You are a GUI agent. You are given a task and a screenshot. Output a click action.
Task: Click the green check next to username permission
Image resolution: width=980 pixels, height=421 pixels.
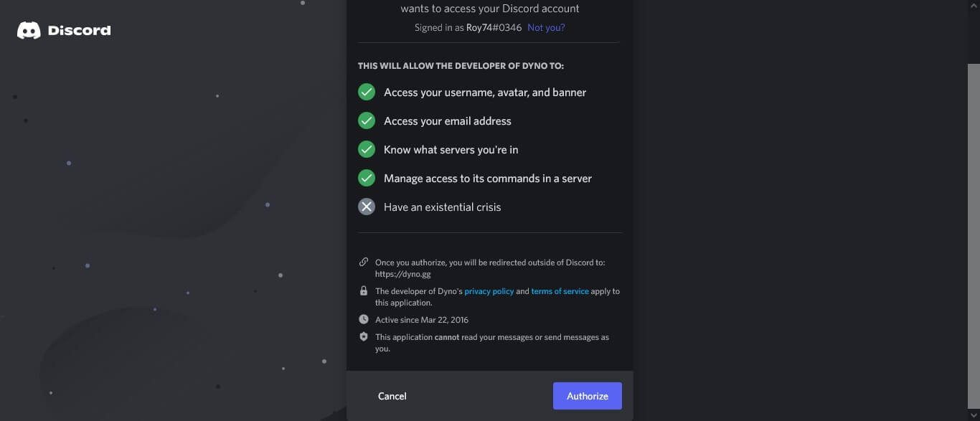tap(367, 92)
